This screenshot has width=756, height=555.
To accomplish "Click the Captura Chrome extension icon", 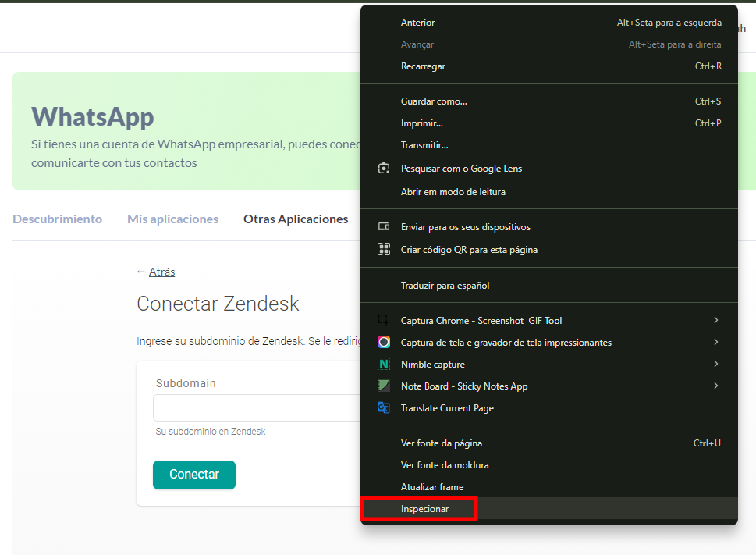I will (x=383, y=320).
